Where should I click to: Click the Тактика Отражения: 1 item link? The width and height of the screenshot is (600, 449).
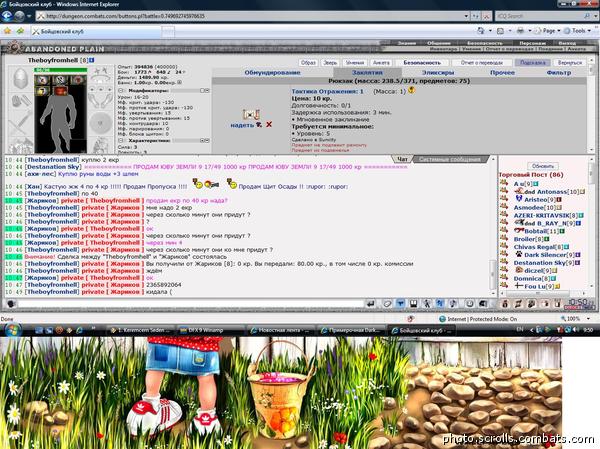(x=327, y=91)
